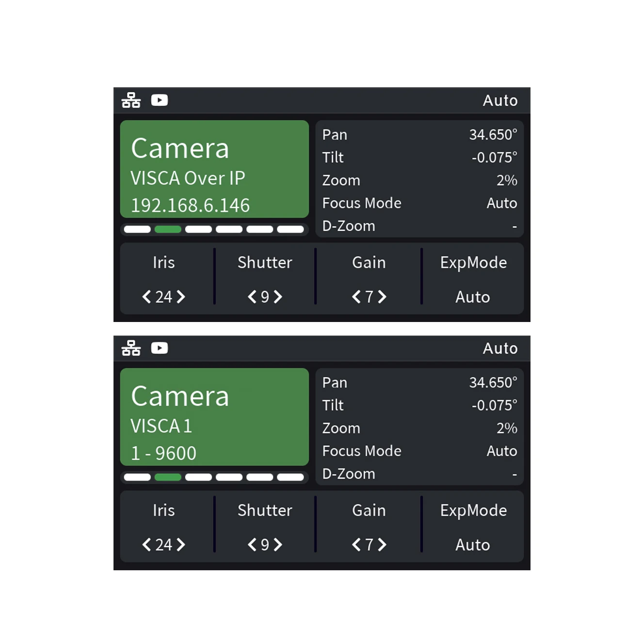Select the green Camera card showing VISCA 1
This screenshot has height=644, width=644.
[x=214, y=417]
